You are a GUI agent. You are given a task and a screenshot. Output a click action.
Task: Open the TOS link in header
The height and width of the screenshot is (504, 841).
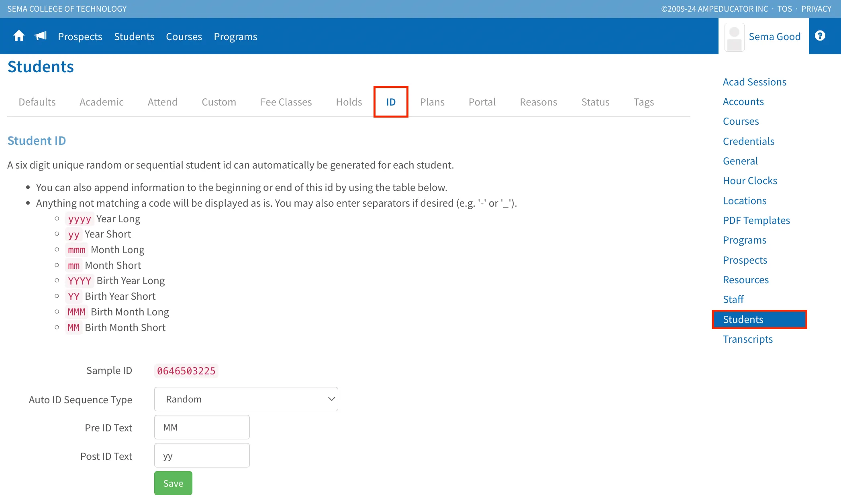784,9
